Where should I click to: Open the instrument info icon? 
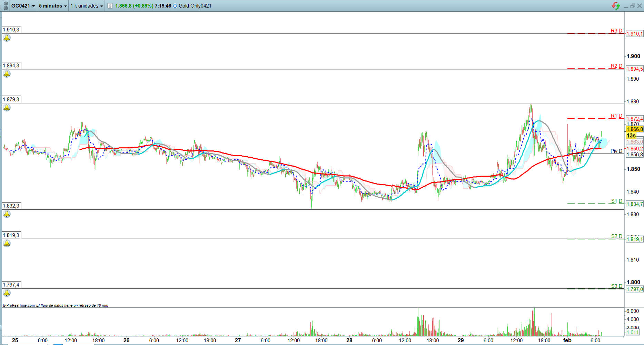[110, 6]
